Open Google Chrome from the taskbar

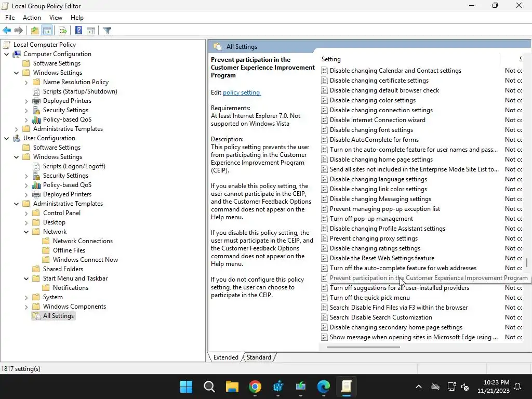click(x=255, y=387)
